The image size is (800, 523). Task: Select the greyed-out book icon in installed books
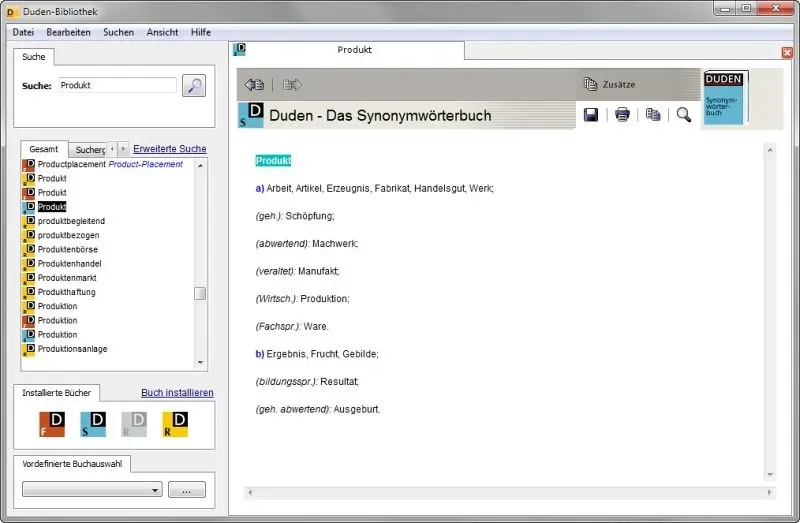point(134,424)
